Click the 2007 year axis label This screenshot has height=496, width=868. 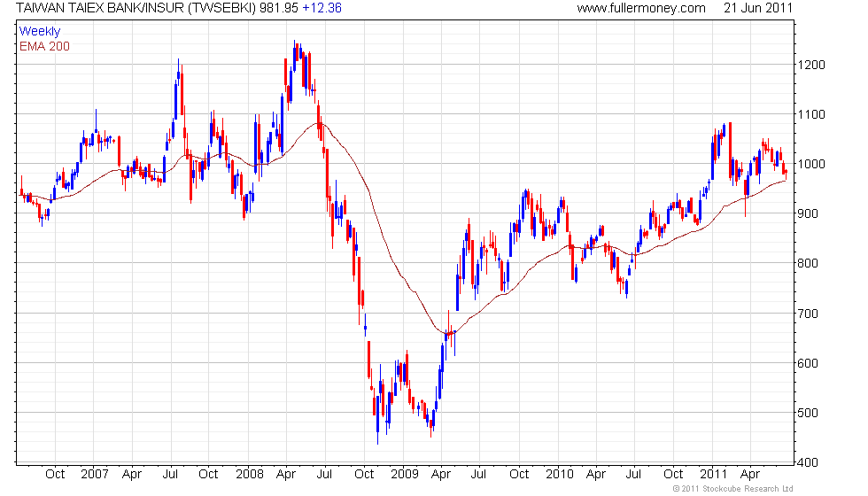point(95,475)
